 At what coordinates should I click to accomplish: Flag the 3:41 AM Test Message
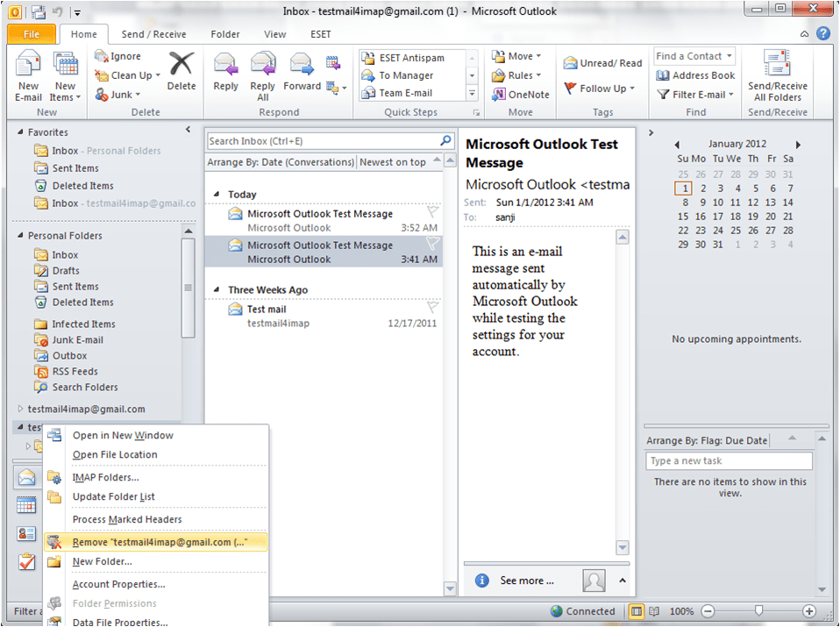pyautogui.click(x=432, y=243)
